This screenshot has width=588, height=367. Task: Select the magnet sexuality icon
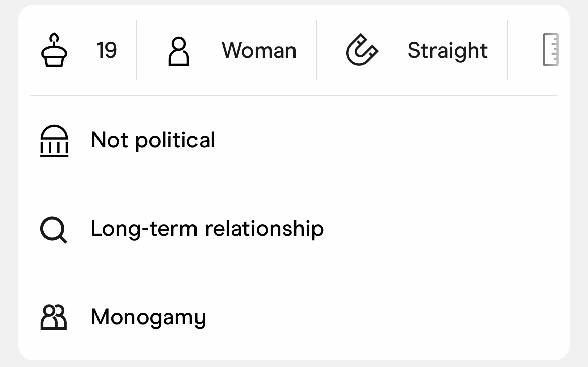coord(362,50)
